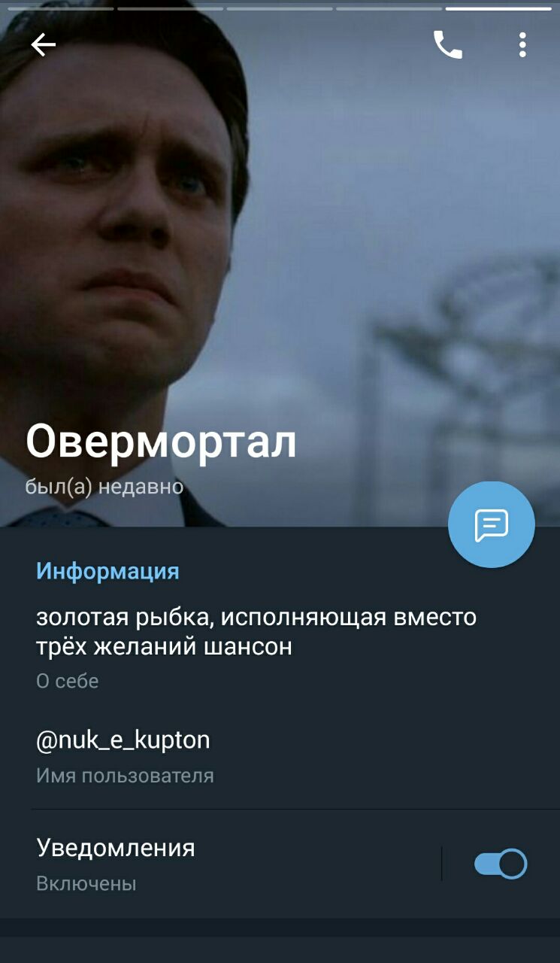
Task: Tap the был(а) недавно status
Action: [x=104, y=487]
